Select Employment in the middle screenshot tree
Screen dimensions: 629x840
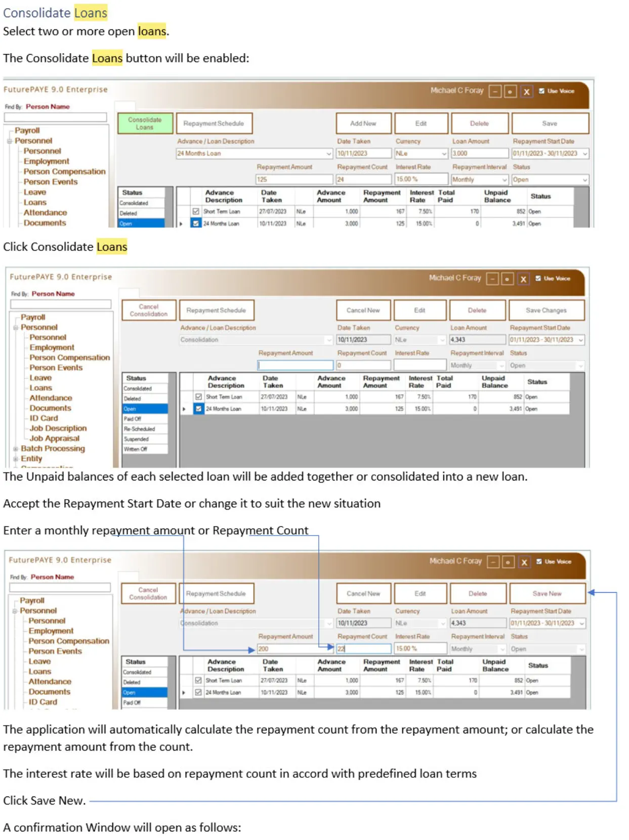(52, 347)
